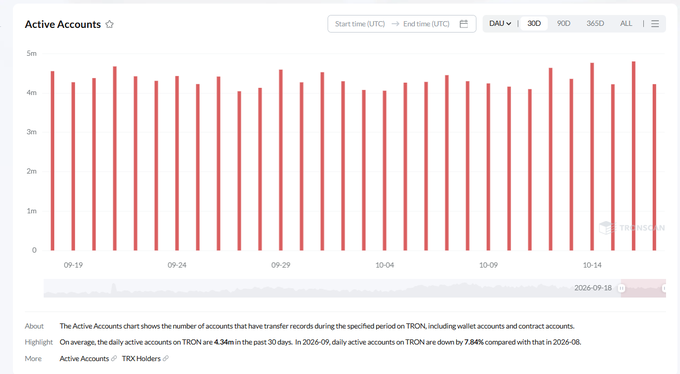
Task: Show ALL time range data
Action: point(626,23)
